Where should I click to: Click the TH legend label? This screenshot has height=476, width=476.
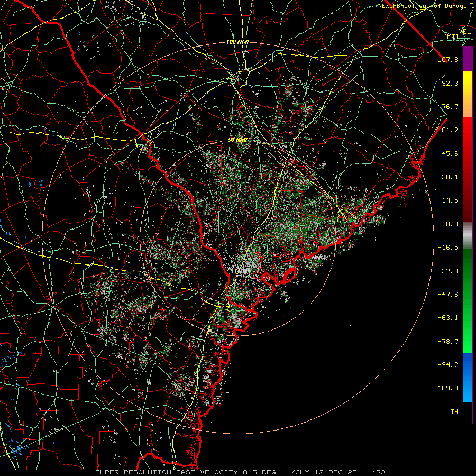[x=454, y=412]
